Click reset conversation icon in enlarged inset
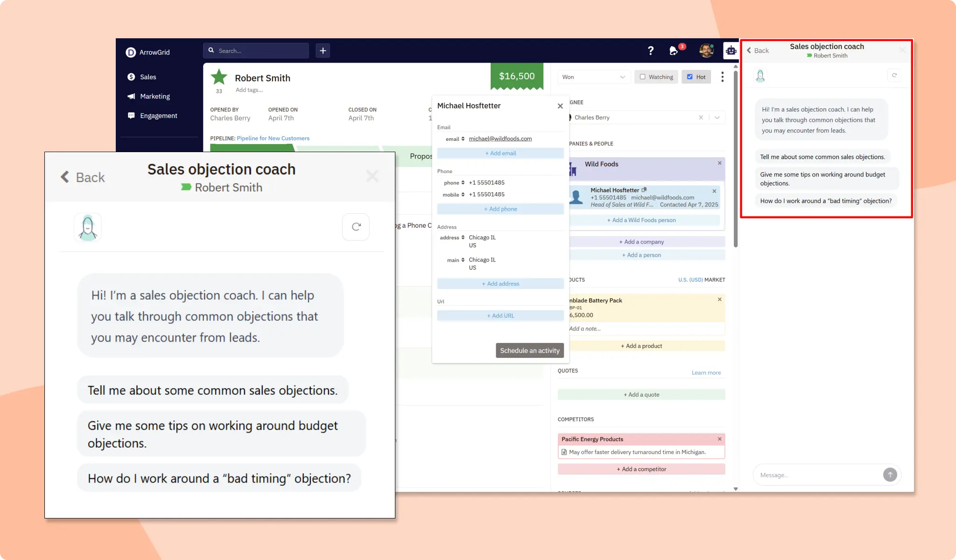 point(356,227)
